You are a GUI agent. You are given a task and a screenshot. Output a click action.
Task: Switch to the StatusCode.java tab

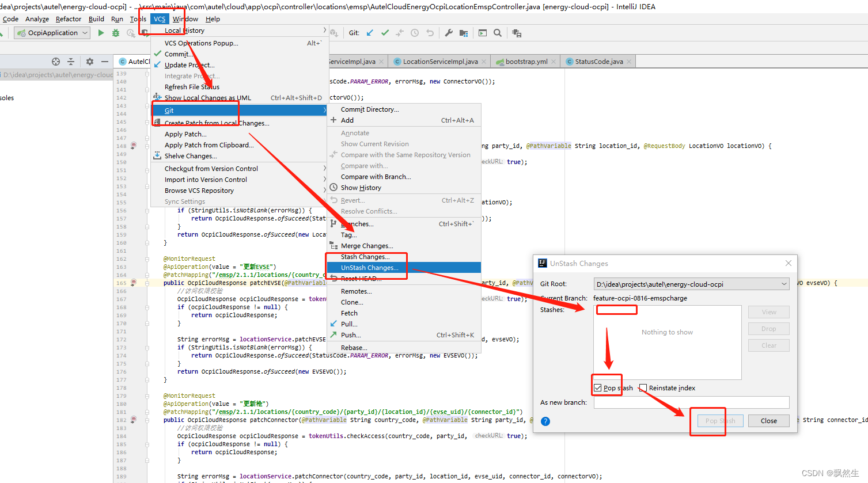point(599,62)
